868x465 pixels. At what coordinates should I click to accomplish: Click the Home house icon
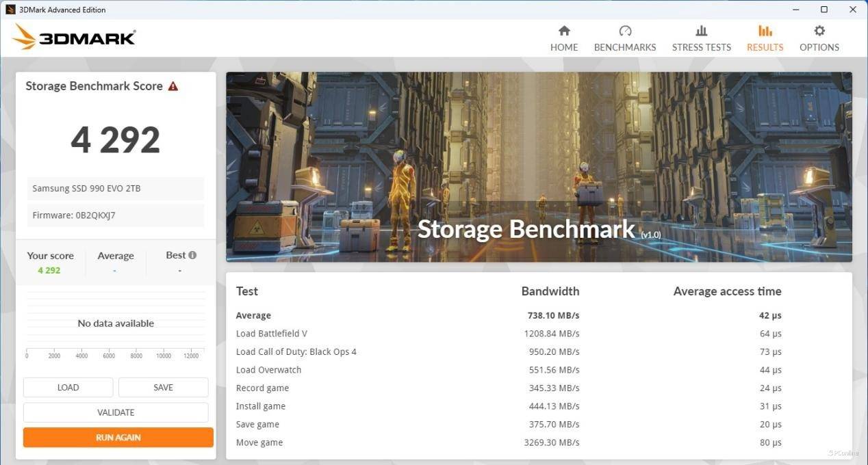(x=564, y=31)
